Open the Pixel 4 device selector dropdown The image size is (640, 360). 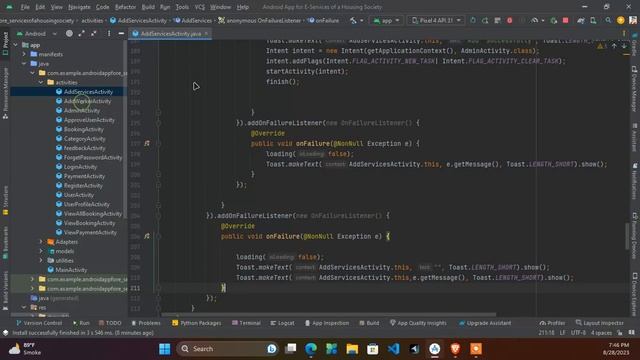[436, 20]
